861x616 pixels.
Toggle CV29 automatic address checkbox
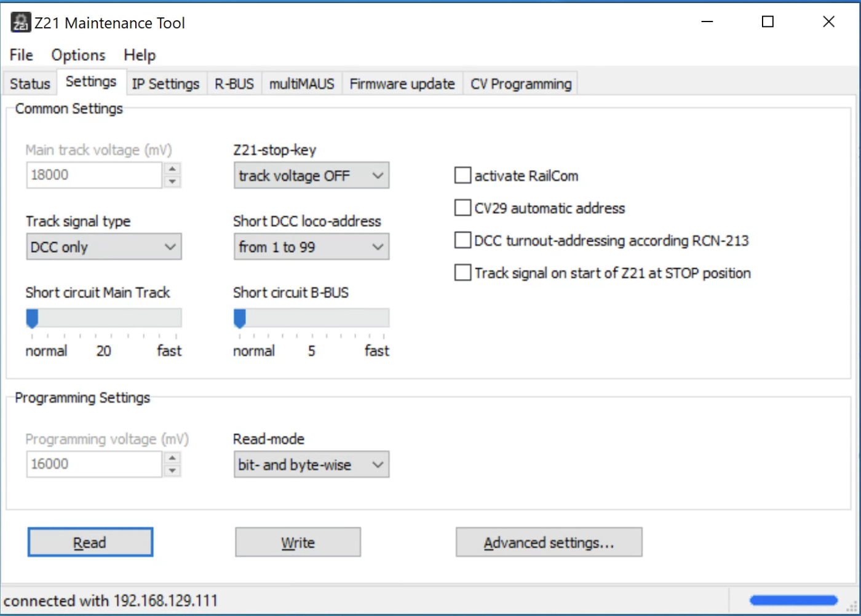click(462, 208)
